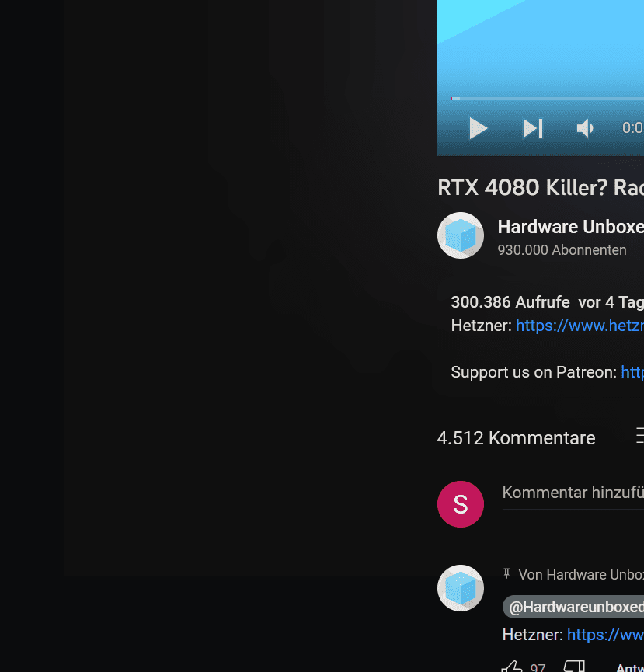Open pinned comment's Hardware Unboxed avatar
The width and height of the screenshot is (644, 672).
[461, 588]
